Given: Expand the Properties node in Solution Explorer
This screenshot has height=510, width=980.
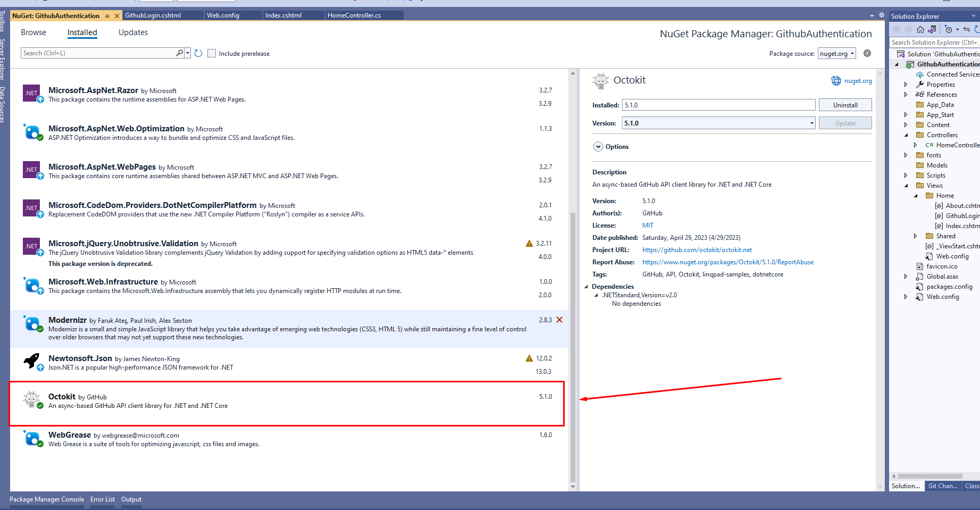Looking at the screenshot, I should tap(906, 85).
